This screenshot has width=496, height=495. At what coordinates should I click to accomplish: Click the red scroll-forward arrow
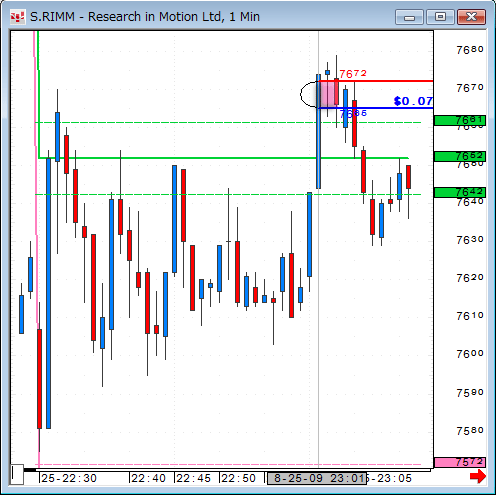(477, 476)
